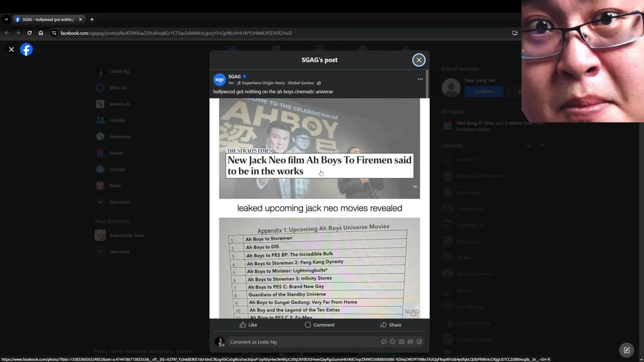The width and height of the screenshot is (644, 362).
Task: Attach a photo via the camera icon
Action: (401, 342)
